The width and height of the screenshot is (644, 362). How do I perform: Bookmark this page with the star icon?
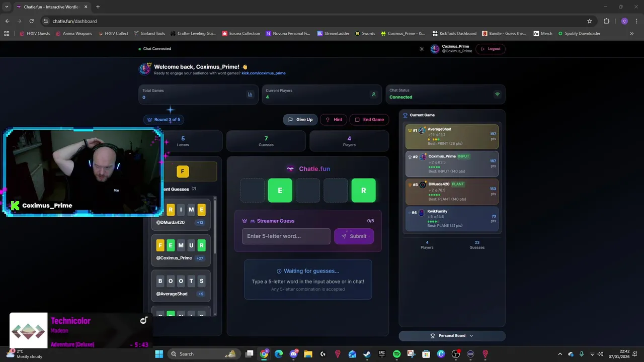[590, 21]
